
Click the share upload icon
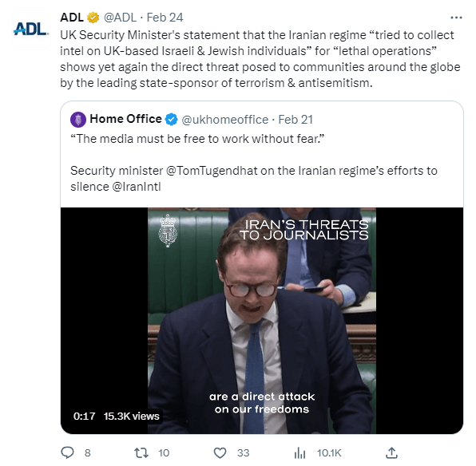coord(391,452)
